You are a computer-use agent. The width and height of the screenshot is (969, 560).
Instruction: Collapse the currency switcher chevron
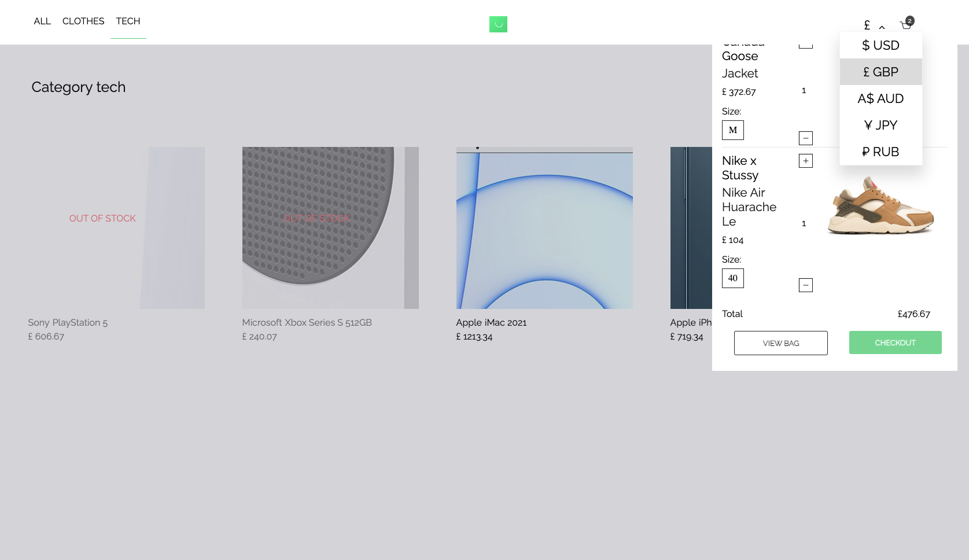pos(882,27)
